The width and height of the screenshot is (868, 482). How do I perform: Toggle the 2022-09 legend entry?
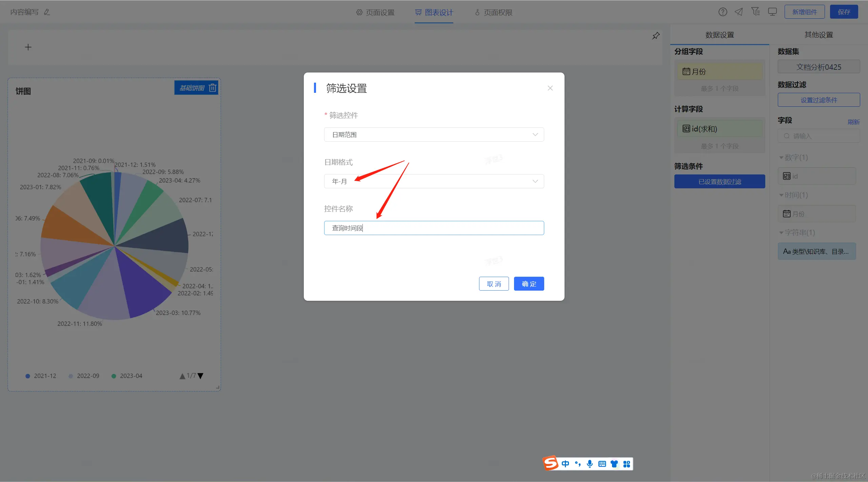point(84,376)
